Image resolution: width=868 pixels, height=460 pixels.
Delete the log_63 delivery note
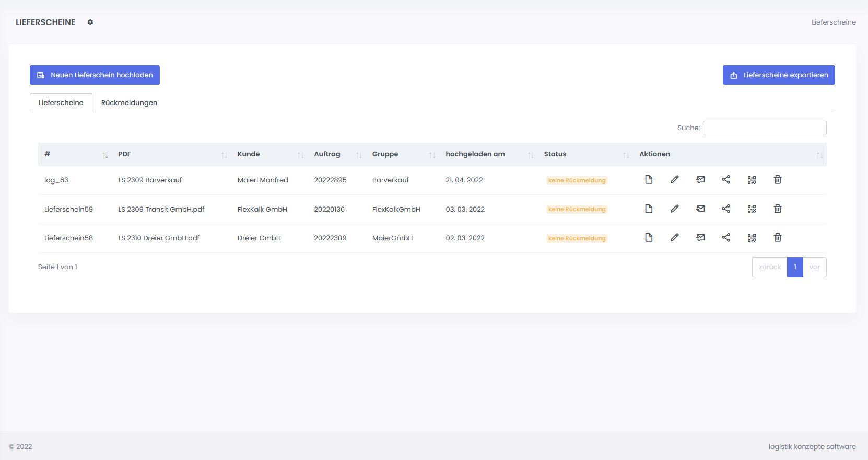[x=777, y=180]
